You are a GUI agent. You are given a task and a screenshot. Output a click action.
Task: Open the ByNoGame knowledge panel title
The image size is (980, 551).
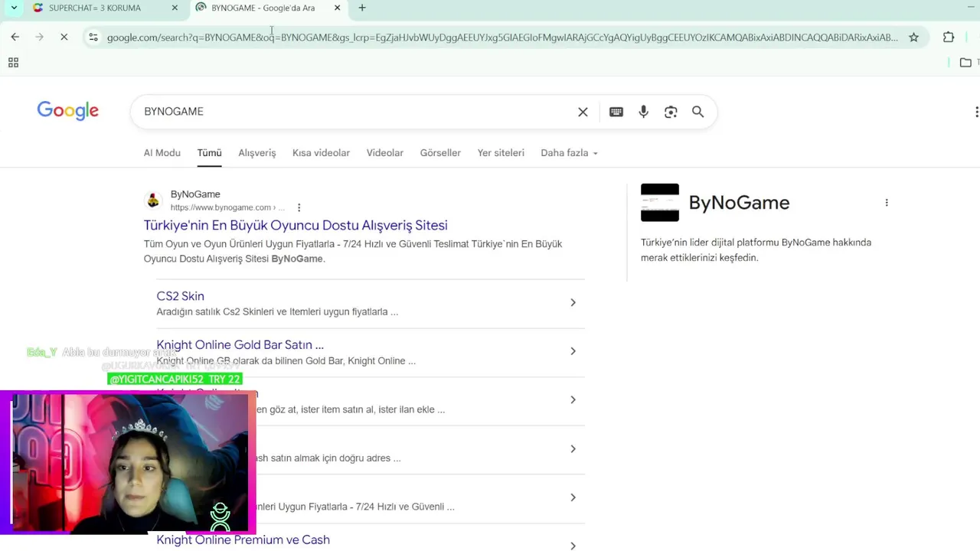(x=739, y=203)
